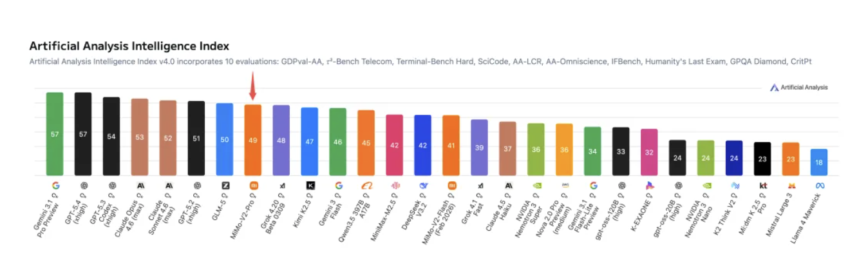Image resolution: width=868 pixels, height=276 pixels.
Task: Click the Alibaba logo for Qwen3.5 397B
Action: pyautogui.click(x=366, y=186)
